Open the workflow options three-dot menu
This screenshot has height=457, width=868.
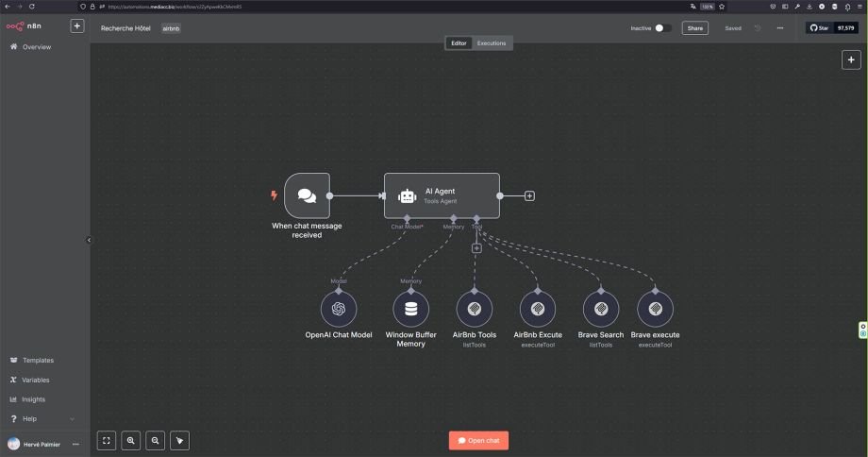click(780, 28)
